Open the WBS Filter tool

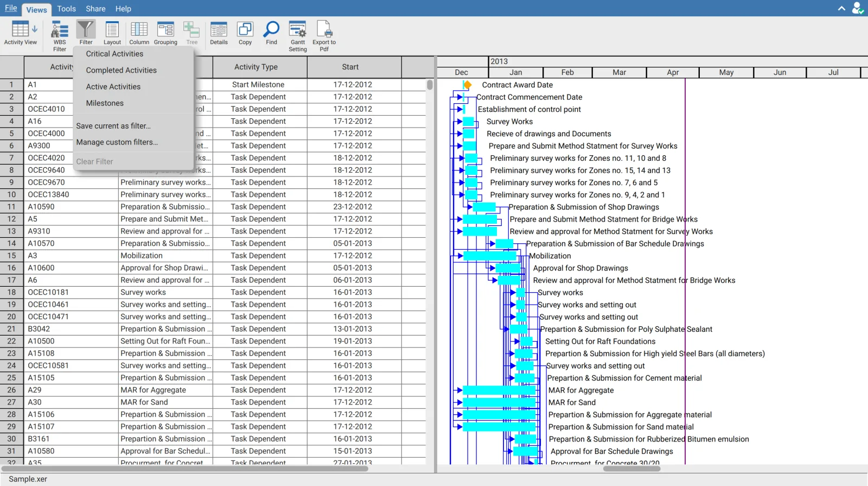point(60,36)
